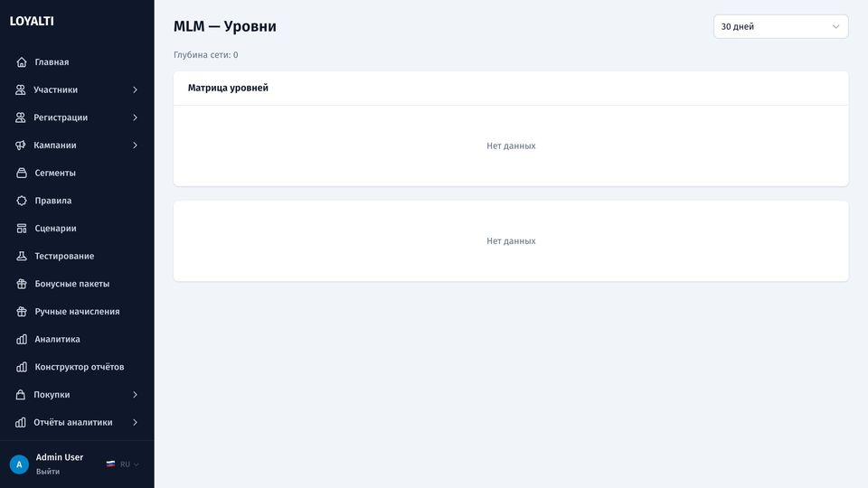Click the Admin User name
868x488 pixels.
[60, 457]
